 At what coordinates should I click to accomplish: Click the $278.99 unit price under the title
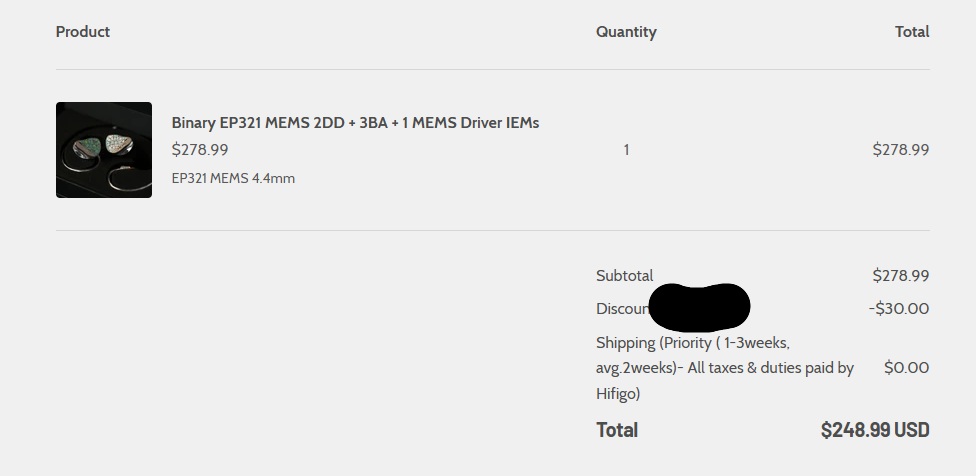(200, 149)
